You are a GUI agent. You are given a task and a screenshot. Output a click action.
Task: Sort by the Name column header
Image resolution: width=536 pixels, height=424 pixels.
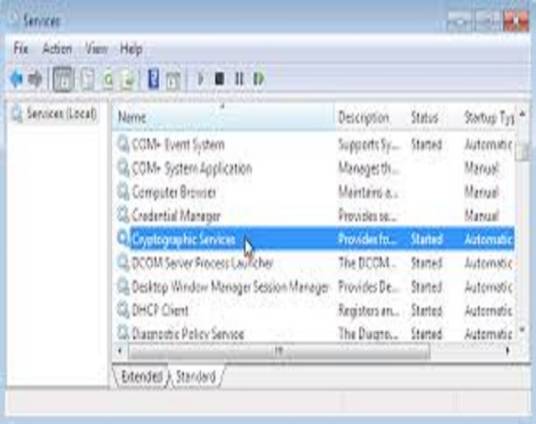click(x=224, y=117)
